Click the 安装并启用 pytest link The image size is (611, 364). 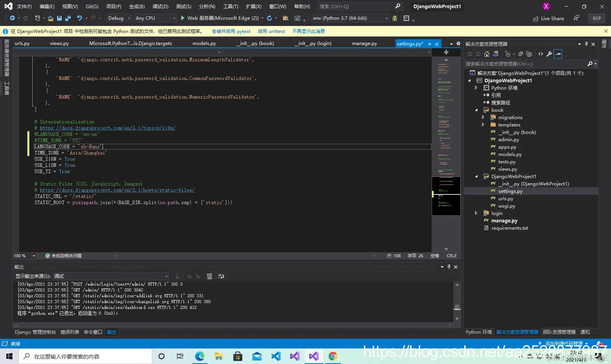(x=231, y=31)
